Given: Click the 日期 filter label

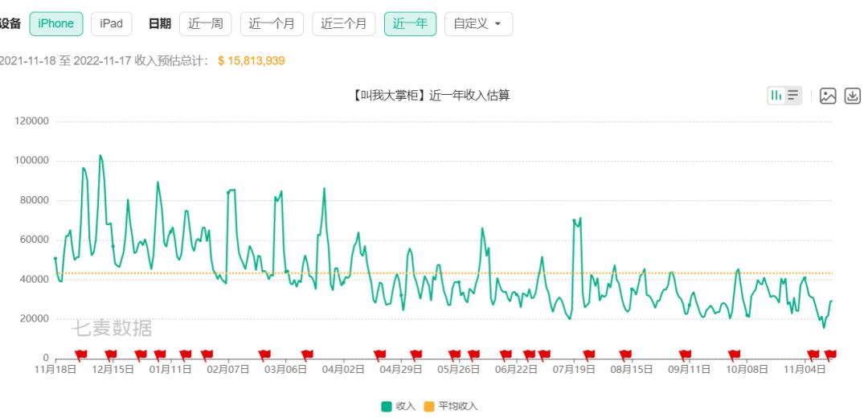Looking at the screenshot, I should click(160, 24).
